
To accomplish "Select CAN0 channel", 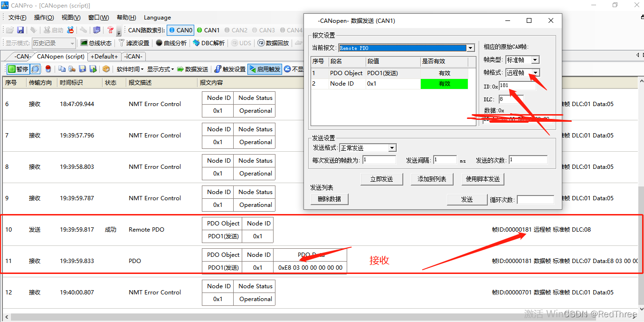I will pos(180,30).
